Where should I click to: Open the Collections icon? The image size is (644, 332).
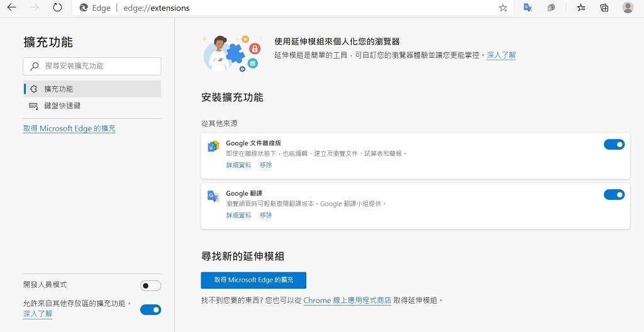pos(604,8)
